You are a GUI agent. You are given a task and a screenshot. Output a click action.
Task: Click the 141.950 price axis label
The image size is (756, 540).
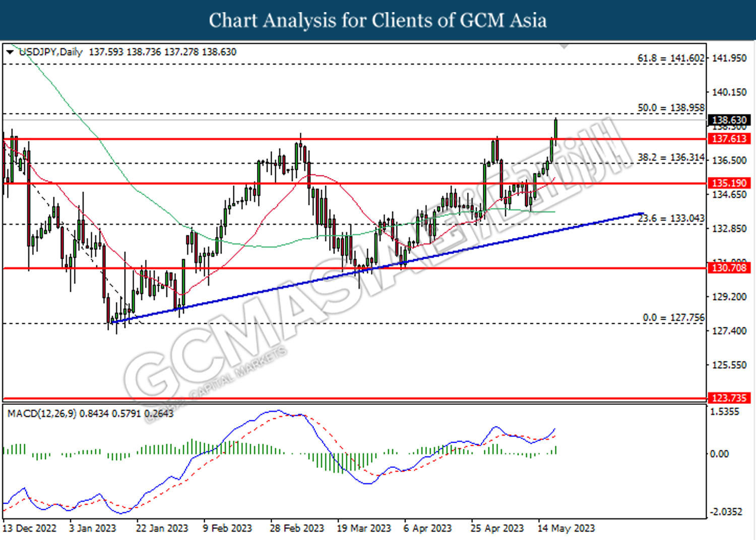coord(729,58)
